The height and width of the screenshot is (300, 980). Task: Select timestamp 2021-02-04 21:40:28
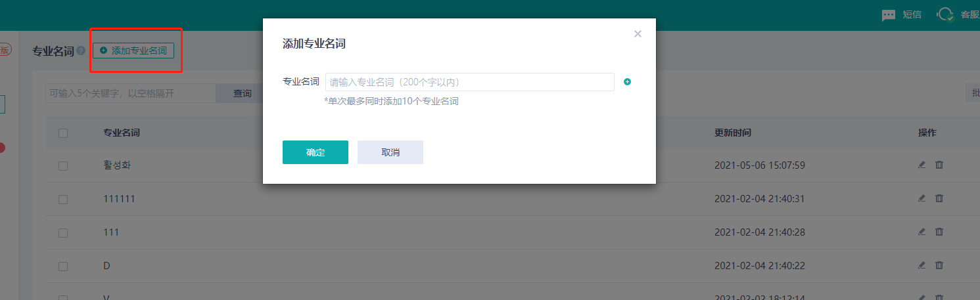pyautogui.click(x=760, y=232)
